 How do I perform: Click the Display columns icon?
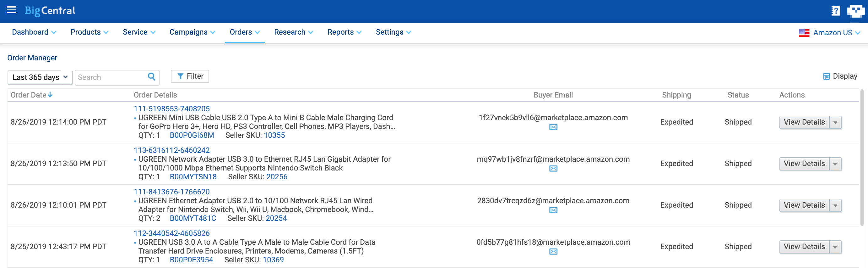coord(826,76)
